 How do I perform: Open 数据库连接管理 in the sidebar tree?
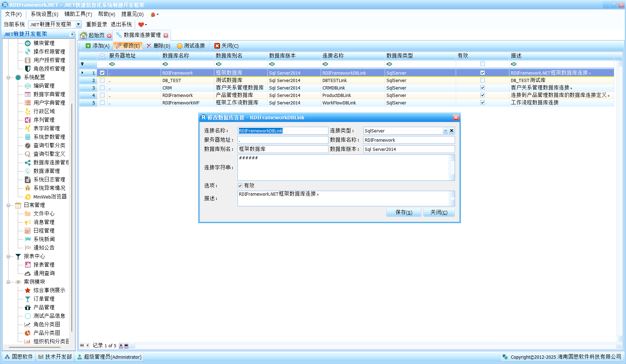(50, 162)
